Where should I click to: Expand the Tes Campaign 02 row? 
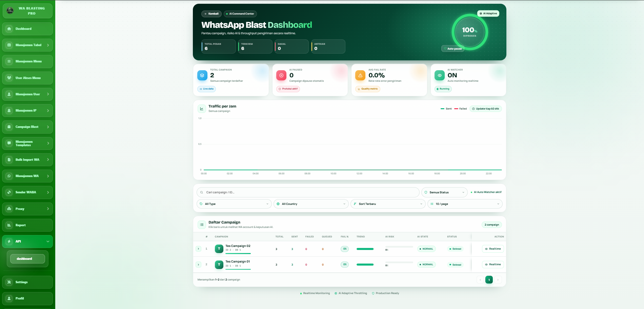pyautogui.click(x=199, y=249)
